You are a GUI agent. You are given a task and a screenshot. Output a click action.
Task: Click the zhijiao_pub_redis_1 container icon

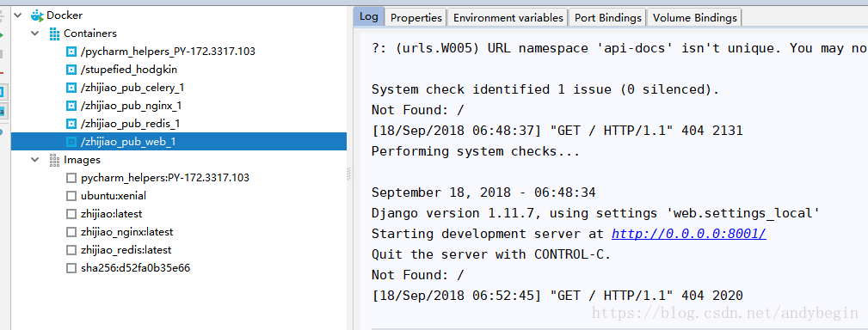pos(71,124)
